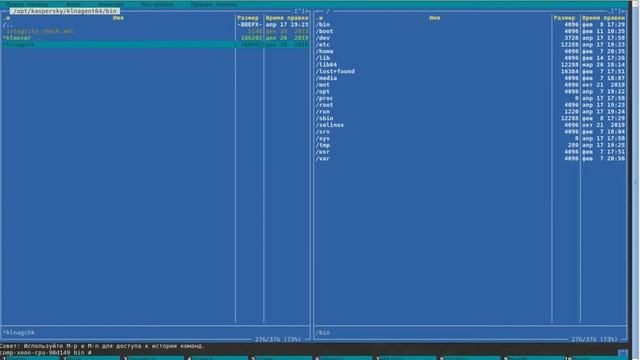Click left panel disk usage 27G/37G (73%)
The width and height of the screenshot is (640, 360).
[278, 339]
